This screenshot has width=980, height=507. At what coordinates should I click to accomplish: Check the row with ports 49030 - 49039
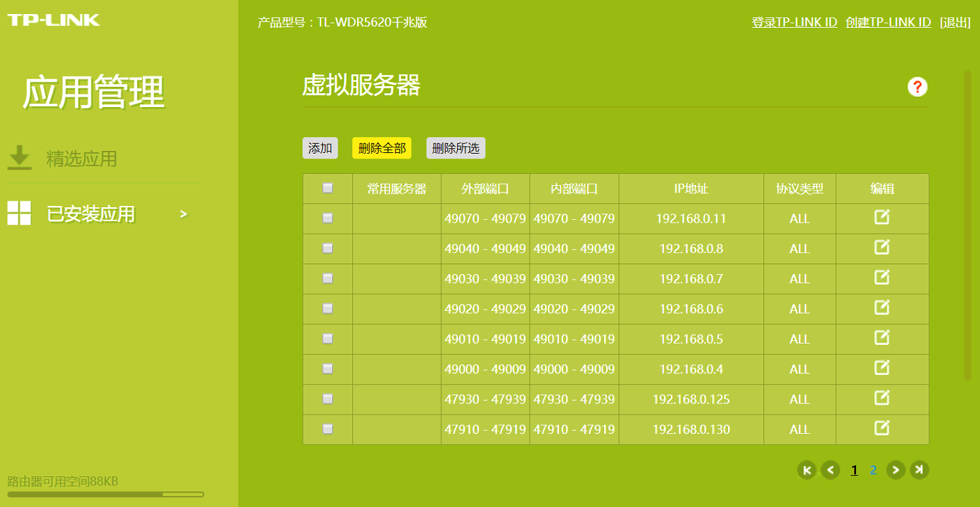(328, 278)
